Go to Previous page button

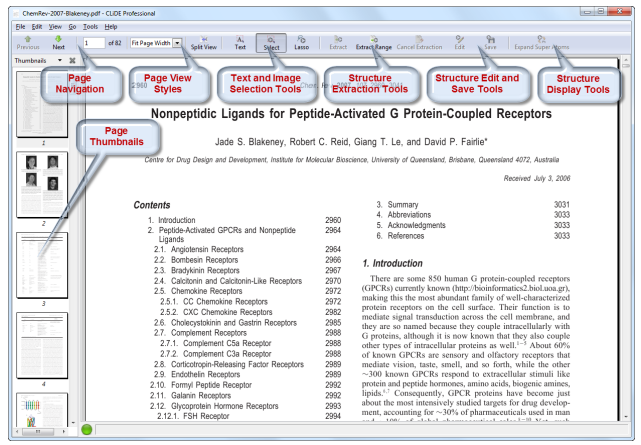coord(28,42)
